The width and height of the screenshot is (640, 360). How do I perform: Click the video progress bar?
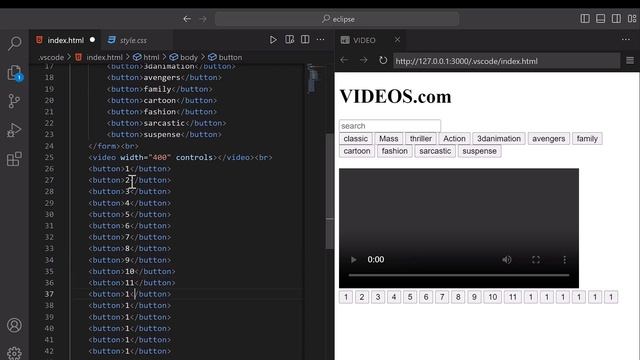(459, 276)
